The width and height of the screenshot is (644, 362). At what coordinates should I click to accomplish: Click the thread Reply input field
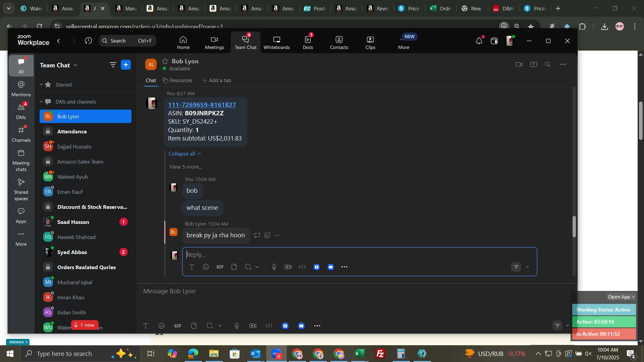click(x=359, y=255)
